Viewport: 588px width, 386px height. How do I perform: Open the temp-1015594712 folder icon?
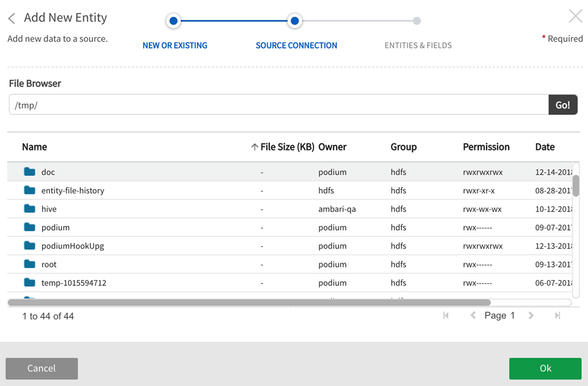click(x=30, y=282)
